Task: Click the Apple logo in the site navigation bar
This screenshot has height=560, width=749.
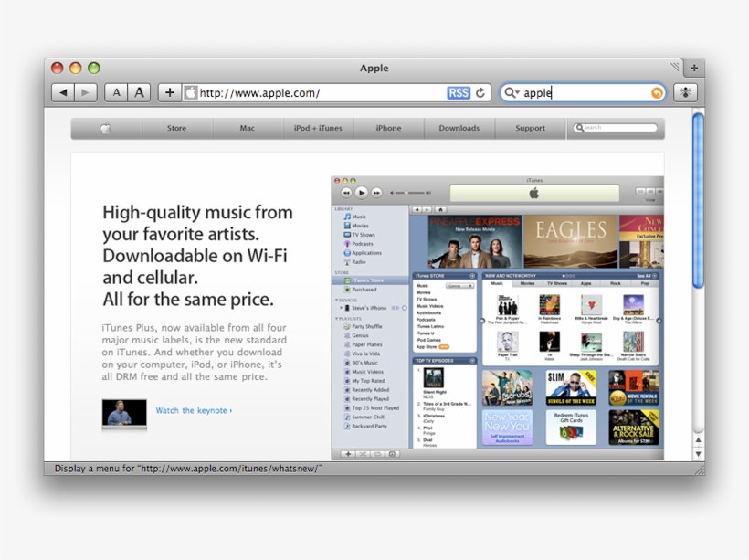Action: pos(106,128)
